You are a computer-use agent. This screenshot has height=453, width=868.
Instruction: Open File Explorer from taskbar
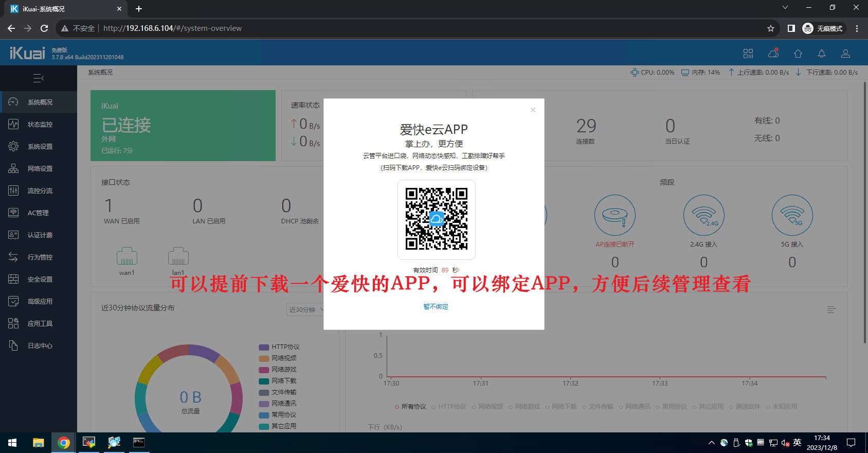coord(39,443)
